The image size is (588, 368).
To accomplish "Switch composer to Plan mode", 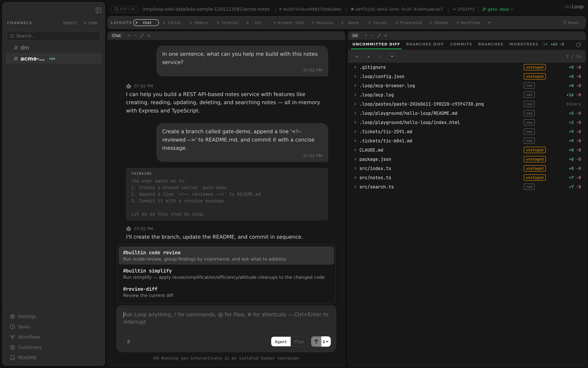I will tap(299, 342).
